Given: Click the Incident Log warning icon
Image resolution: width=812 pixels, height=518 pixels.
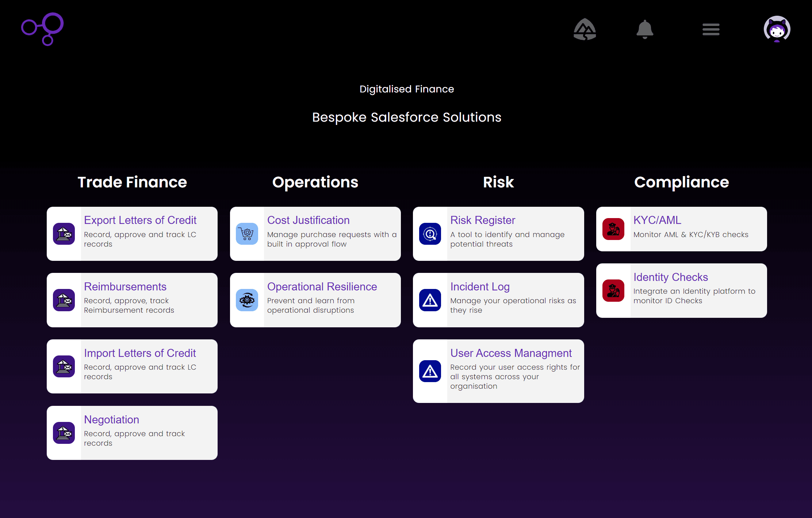Looking at the screenshot, I should pyautogui.click(x=430, y=300).
